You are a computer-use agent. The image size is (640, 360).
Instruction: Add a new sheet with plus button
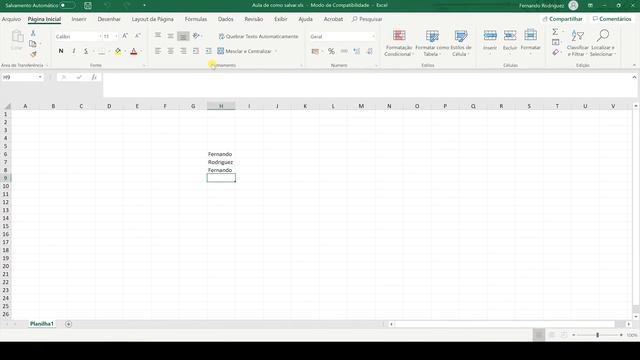(68, 324)
